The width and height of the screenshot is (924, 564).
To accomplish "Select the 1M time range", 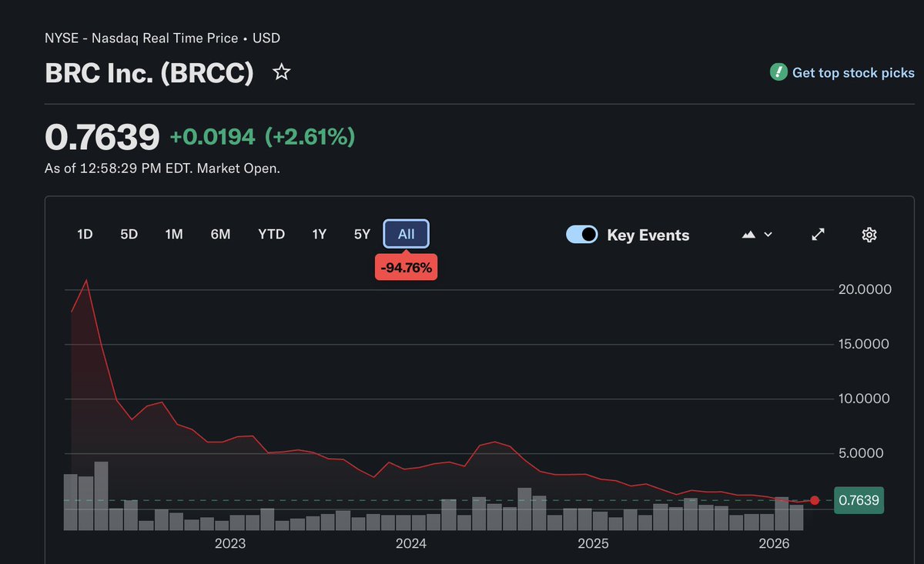I will tap(174, 235).
